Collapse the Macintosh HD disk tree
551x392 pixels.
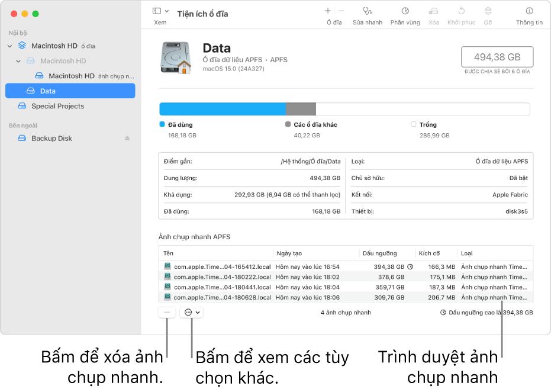(x=10, y=46)
